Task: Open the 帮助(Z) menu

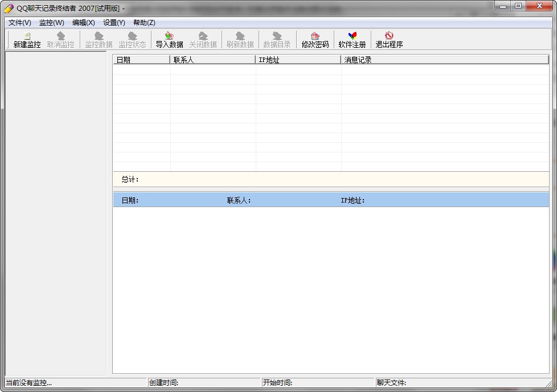Action: 144,22
